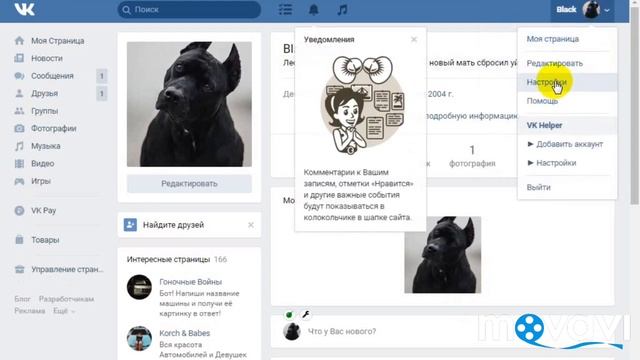The image size is (640, 360).
Task: Click the VK logo in header
Action: tap(24, 9)
